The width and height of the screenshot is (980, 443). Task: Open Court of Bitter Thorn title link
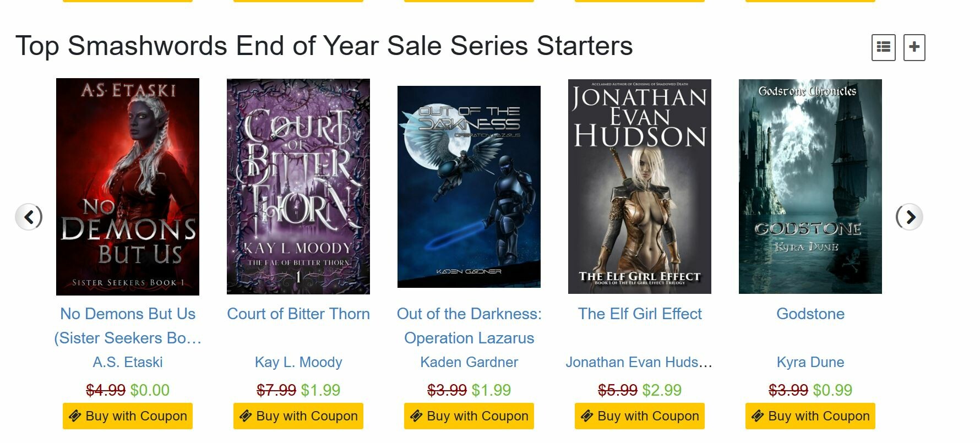[x=298, y=314]
